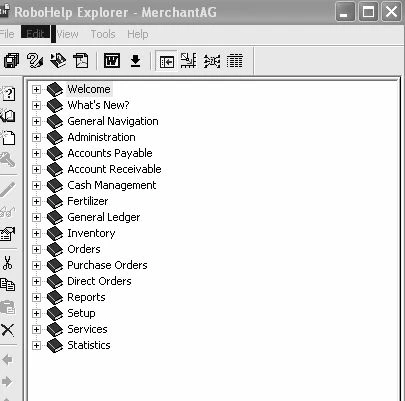
Task: Click the question mark page sidebar icon
Action: [8, 94]
